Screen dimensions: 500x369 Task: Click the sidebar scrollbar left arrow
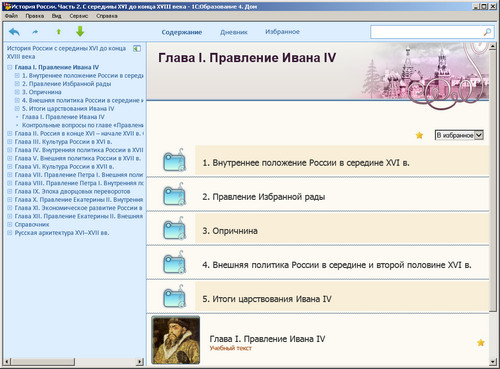pyautogui.click(x=8, y=361)
